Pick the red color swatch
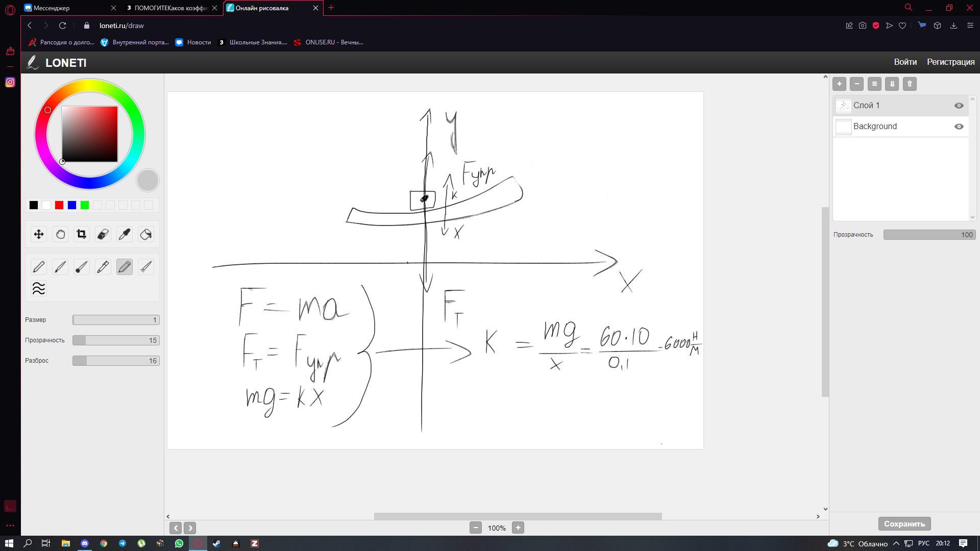This screenshot has width=980, height=551. pyautogui.click(x=59, y=205)
